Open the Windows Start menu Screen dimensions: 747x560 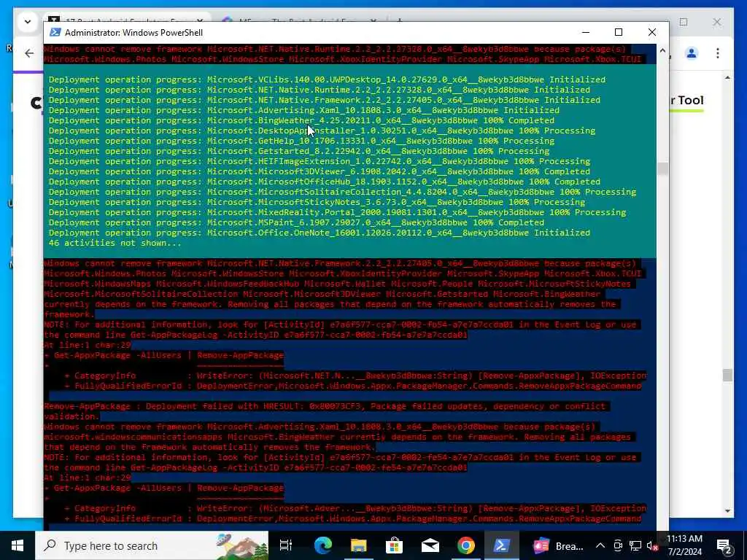pyautogui.click(x=18, y=545)
